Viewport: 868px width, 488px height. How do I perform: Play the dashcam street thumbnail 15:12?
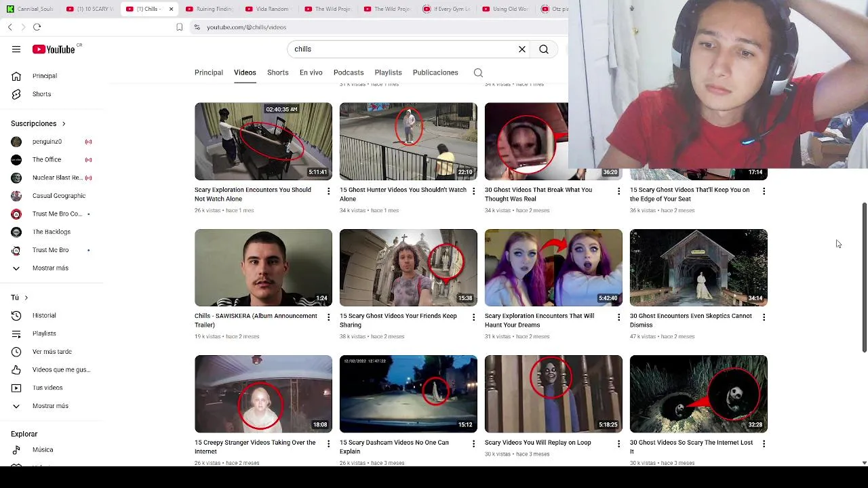tap(408, 394)
